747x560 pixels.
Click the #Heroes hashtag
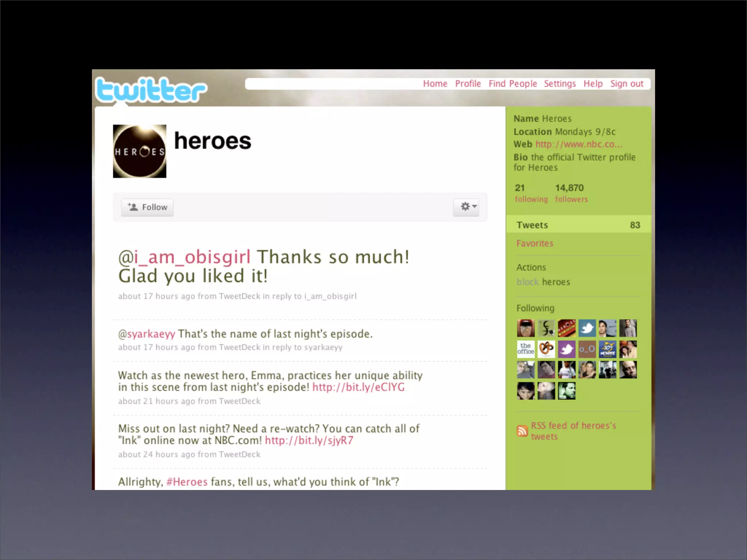(187, 482)
